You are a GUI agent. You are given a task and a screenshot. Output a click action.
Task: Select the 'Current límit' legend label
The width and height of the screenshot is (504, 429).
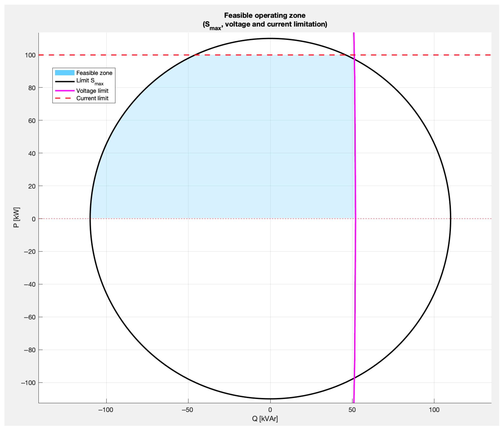[92, 98]
